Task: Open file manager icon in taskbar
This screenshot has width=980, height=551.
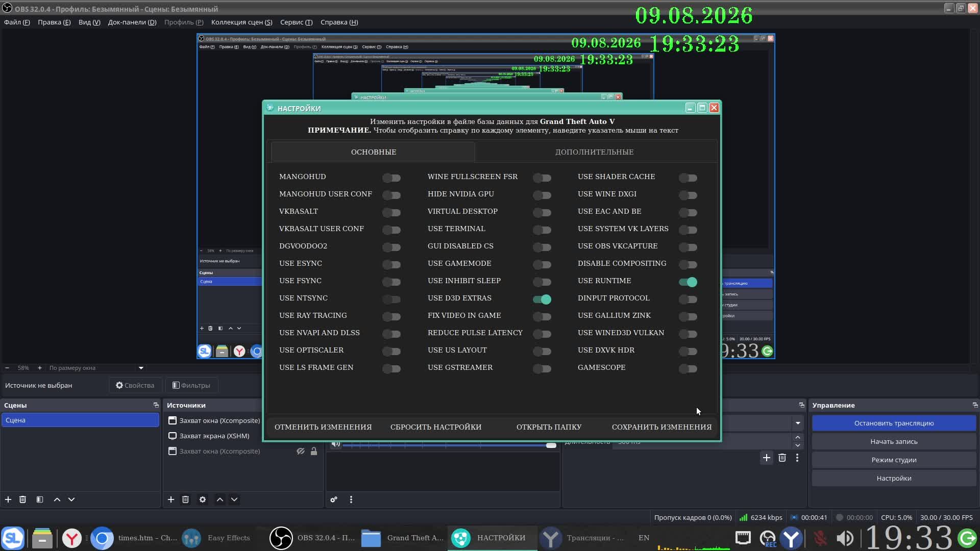Action: click(x=42, y=538)
